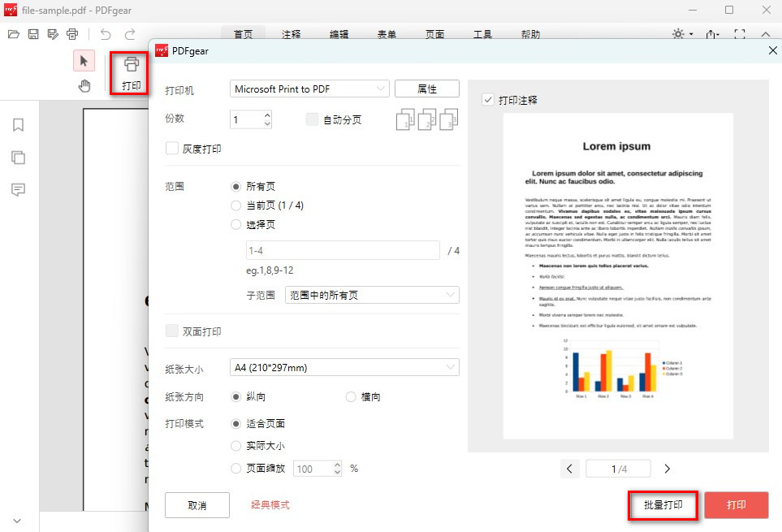
Task: Switch to the 注释 ribbon tab
Action: point(290,34)
